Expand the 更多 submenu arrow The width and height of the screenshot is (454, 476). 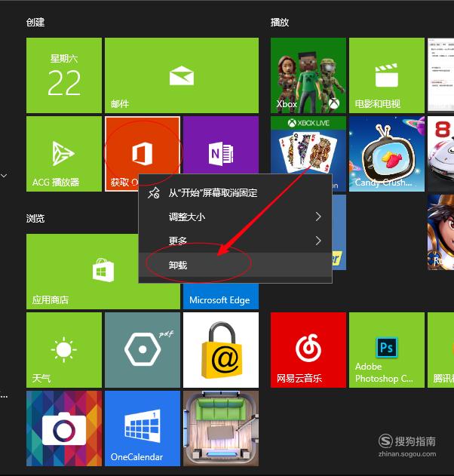coord(317,241)
